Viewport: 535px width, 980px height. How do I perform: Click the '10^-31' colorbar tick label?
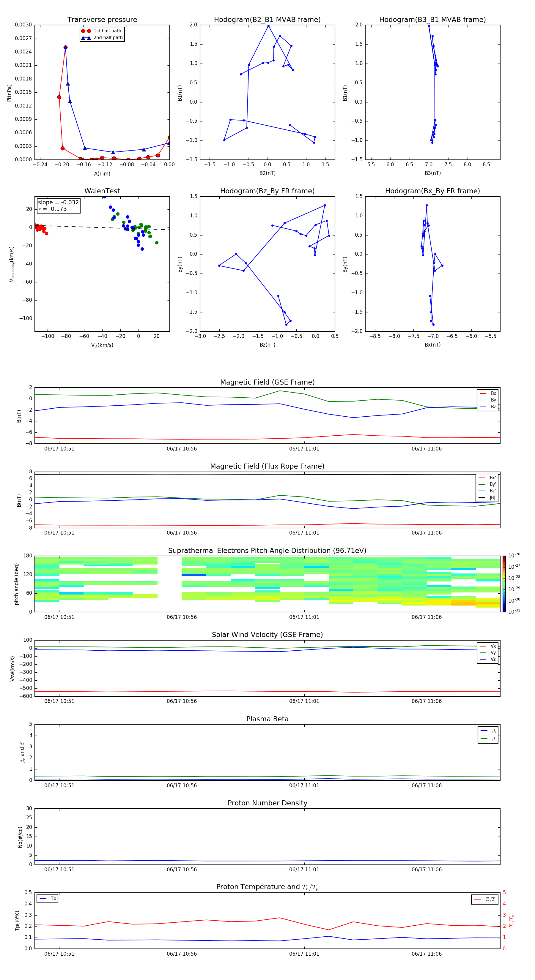514,611
